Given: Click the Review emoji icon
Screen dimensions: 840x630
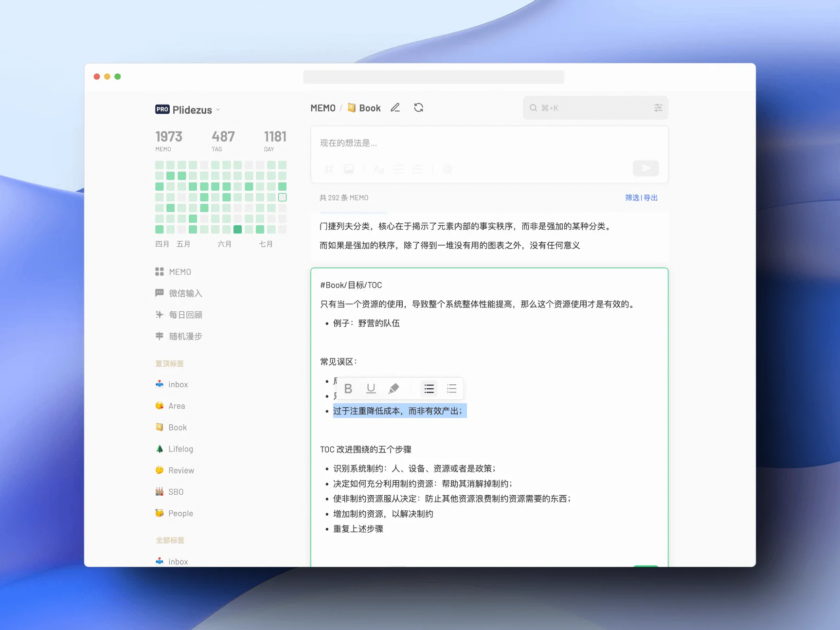Looking at the screenshot, I should point(160,470).
